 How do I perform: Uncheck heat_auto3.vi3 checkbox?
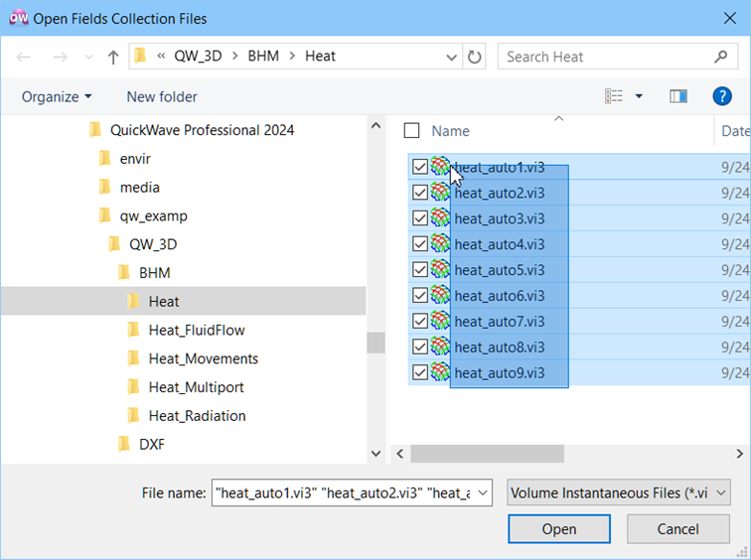click(x=420, y=218)
